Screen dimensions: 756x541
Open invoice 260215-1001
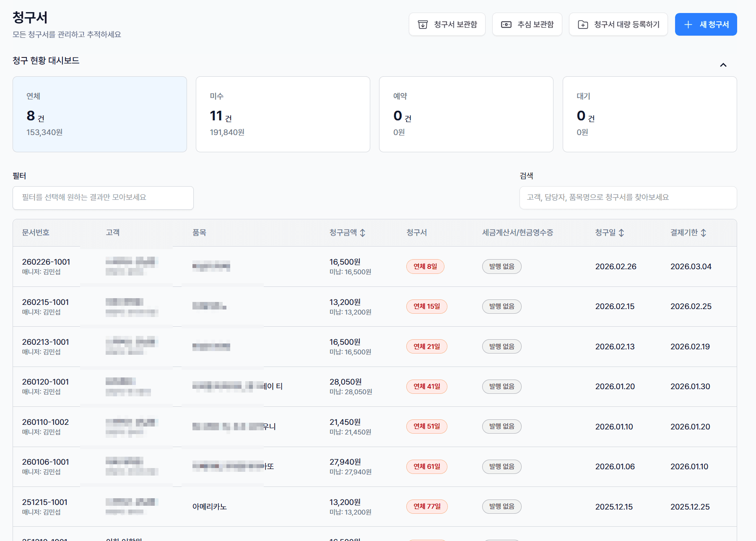pyautogui.click(x=45, y=302)
